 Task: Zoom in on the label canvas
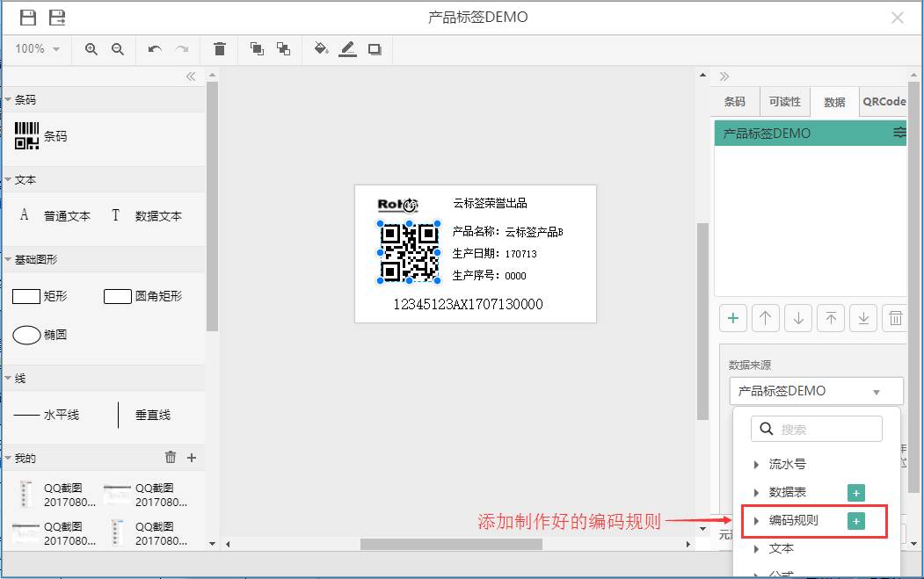[91, 49]
